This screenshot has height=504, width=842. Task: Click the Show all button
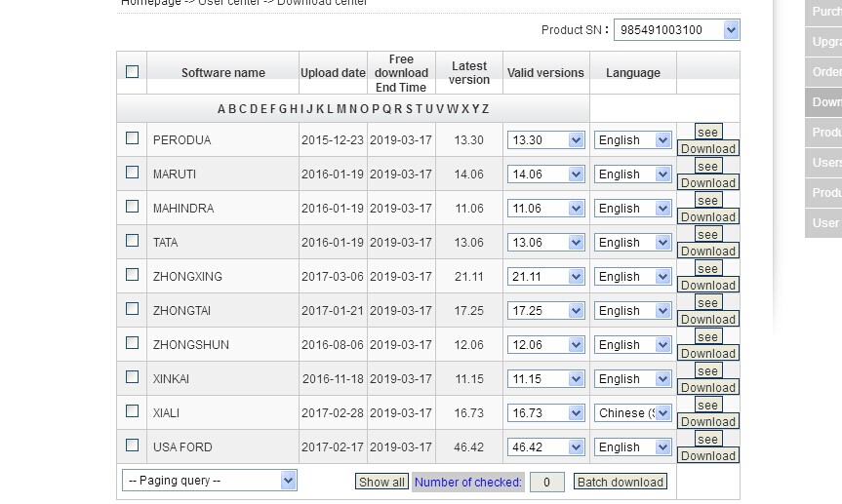[x=381, y=482]
